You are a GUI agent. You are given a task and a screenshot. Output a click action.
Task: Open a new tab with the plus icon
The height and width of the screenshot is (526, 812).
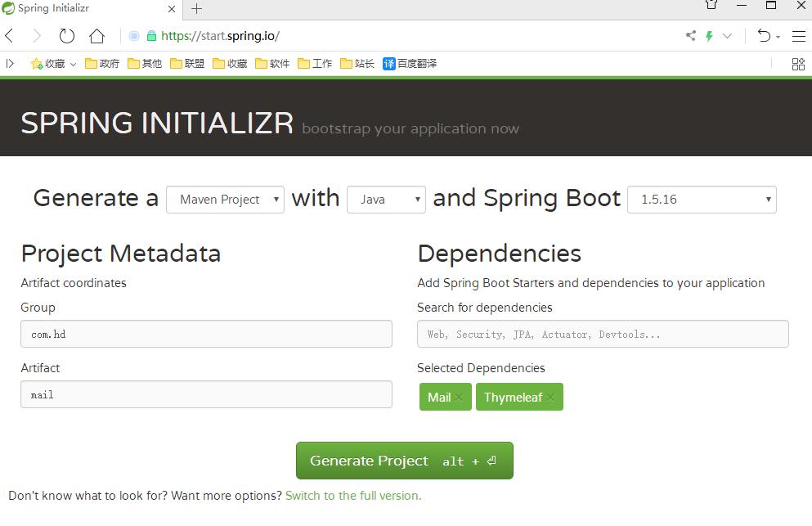(197, 9)
